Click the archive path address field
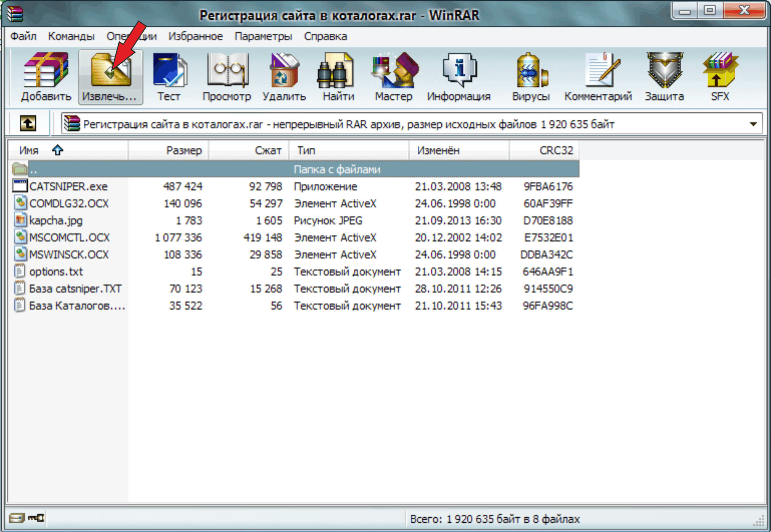This screenshot has height=532, width=771. click(x=411, y=124)
